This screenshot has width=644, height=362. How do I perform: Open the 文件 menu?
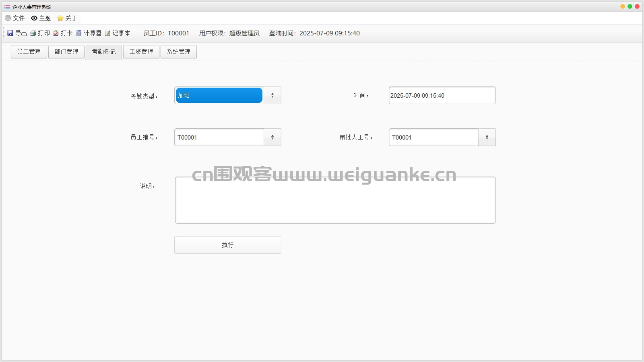[x=15, y=18]
